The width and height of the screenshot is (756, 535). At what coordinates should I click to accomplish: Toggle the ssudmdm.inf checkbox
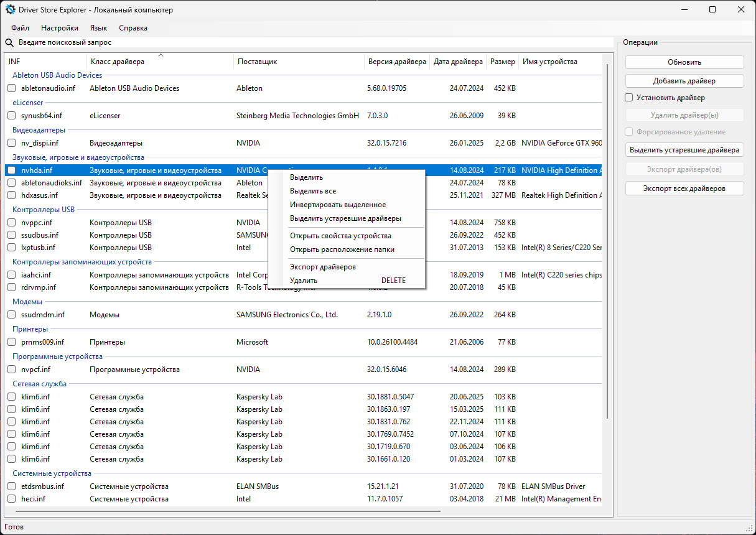pos(12,315)
